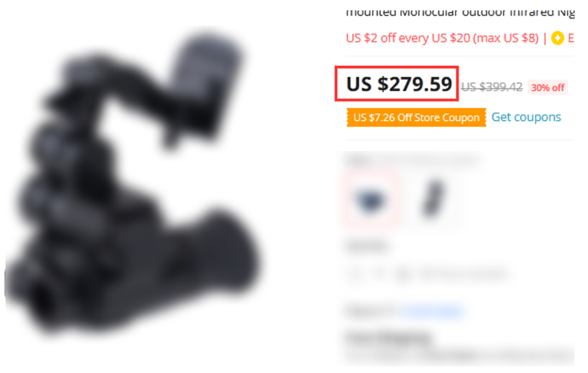Select the second blurred dark variant thumbnail
Viewport: 588px width, 373px height.
pyautogui.click(x=434, y=199)
